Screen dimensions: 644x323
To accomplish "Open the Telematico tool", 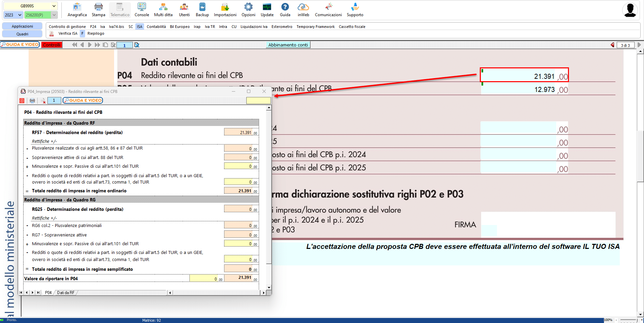I will tap(120, 10).
